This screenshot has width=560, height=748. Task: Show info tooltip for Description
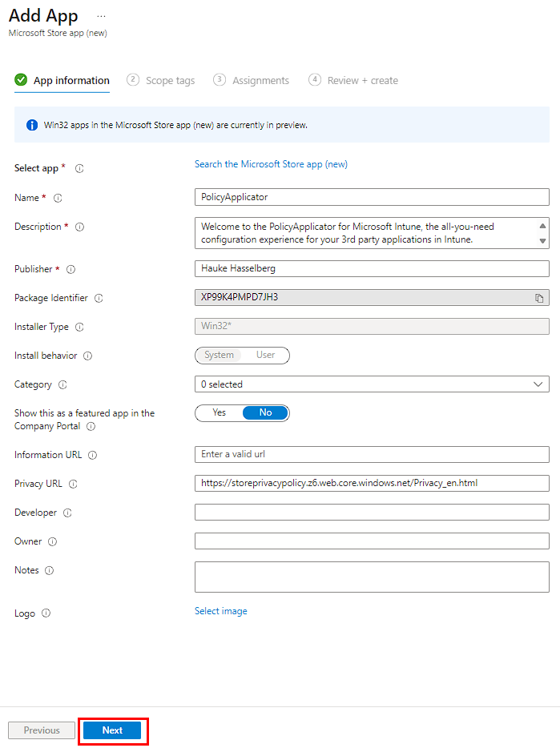pyautogui.click(x=80, y=227)
